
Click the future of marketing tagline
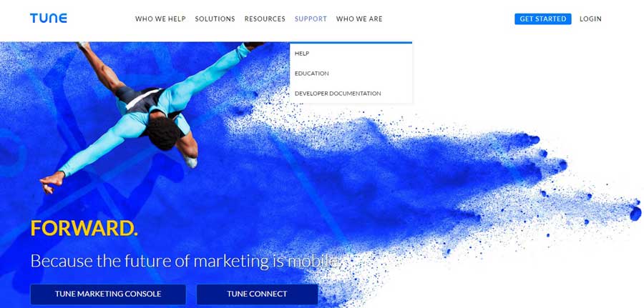[185, 262]
